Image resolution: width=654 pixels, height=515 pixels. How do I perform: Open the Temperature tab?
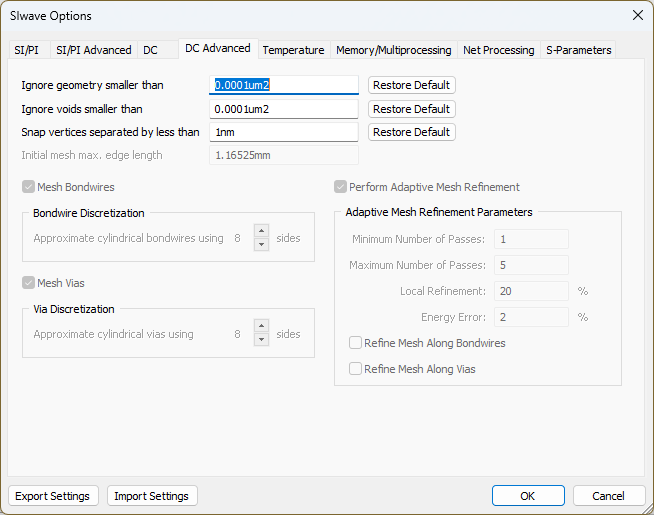click(x=294, y=50)
